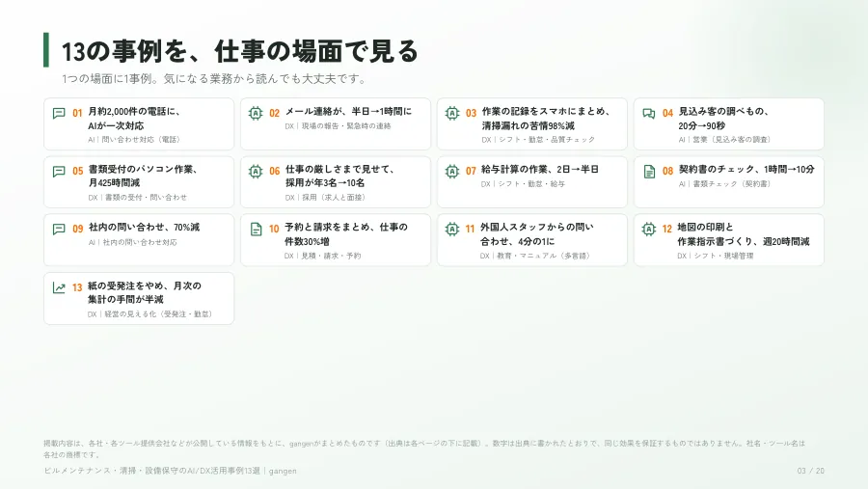Click the speech bubbles icon on card 04

pos(649,114)
